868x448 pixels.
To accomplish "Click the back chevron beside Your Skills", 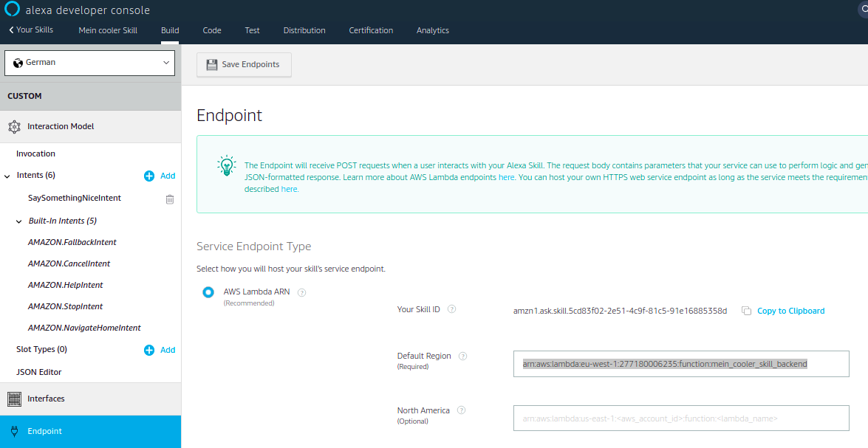I will coord(11,30).
